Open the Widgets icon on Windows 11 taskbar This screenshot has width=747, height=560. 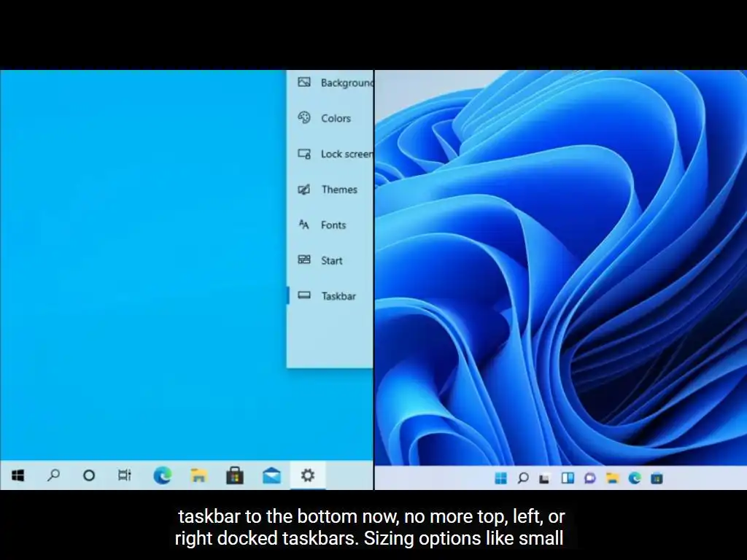click(568, 478)
